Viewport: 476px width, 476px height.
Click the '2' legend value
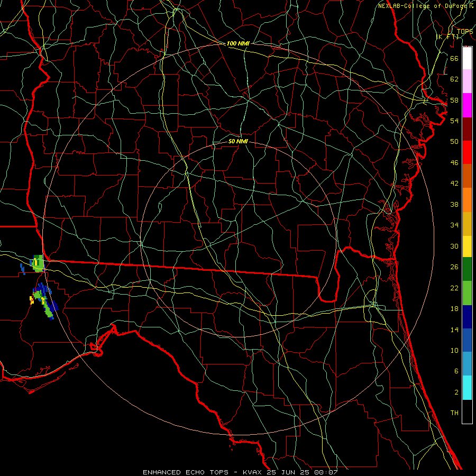tap(456, 392)
